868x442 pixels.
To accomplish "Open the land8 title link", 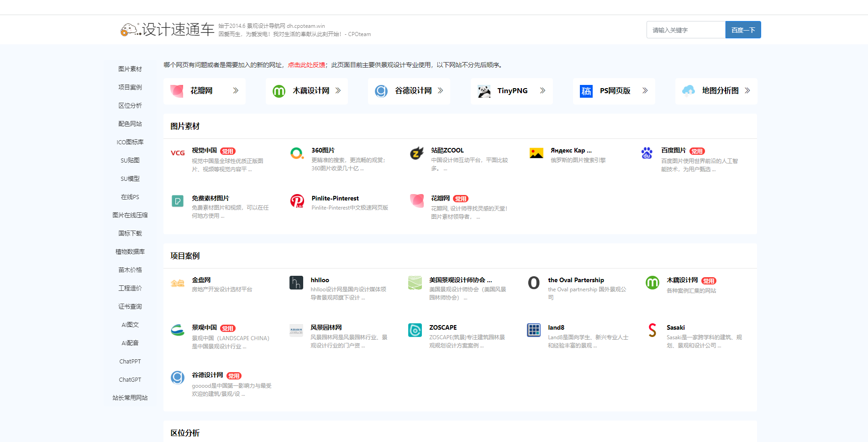I will tap(556, 327).
